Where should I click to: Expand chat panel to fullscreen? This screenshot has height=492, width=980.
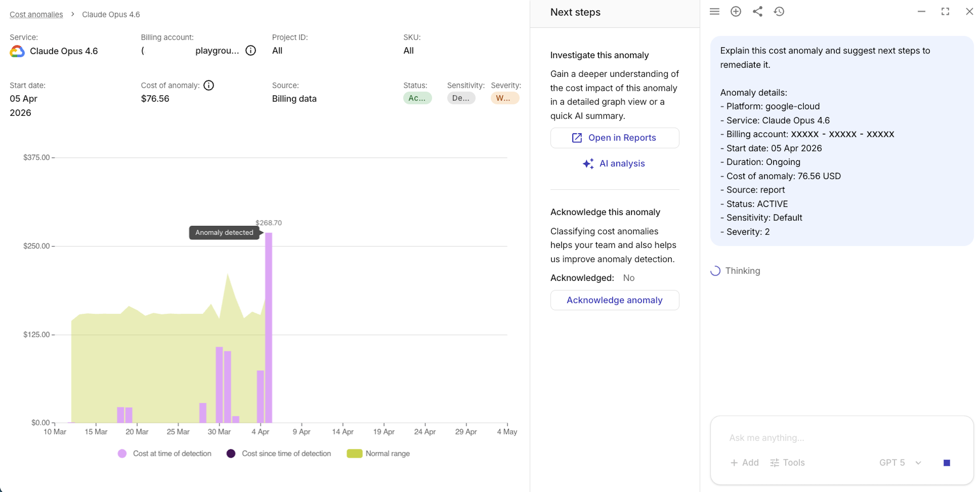tap(945, 11)
